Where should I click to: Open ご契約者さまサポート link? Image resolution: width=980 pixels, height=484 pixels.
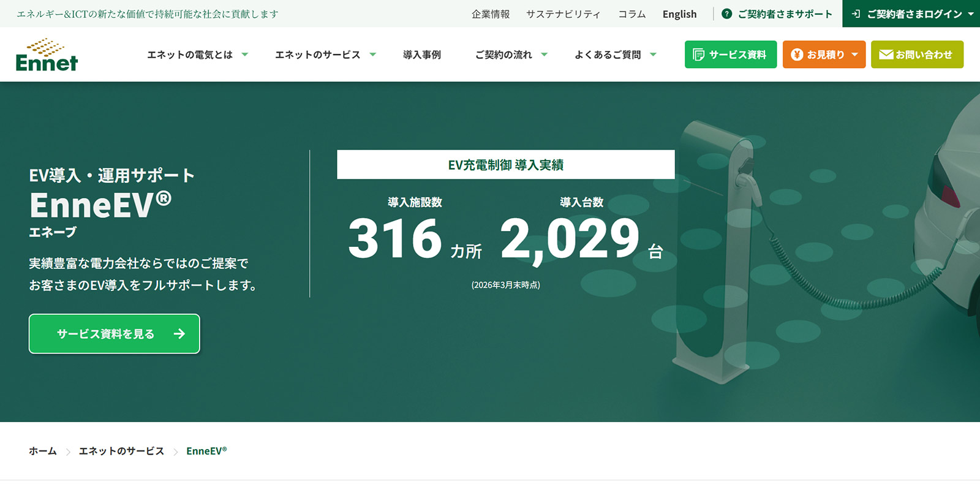click(x=785, y=13)
